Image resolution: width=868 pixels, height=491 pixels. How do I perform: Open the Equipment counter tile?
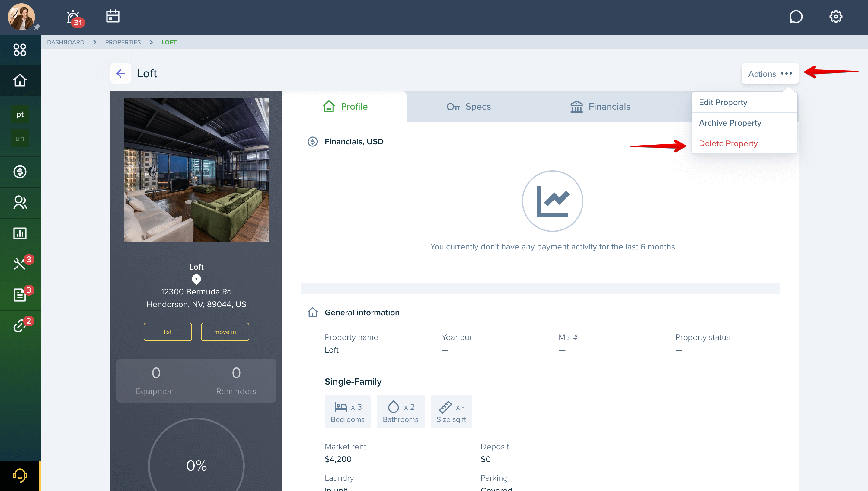click(156, 381)
